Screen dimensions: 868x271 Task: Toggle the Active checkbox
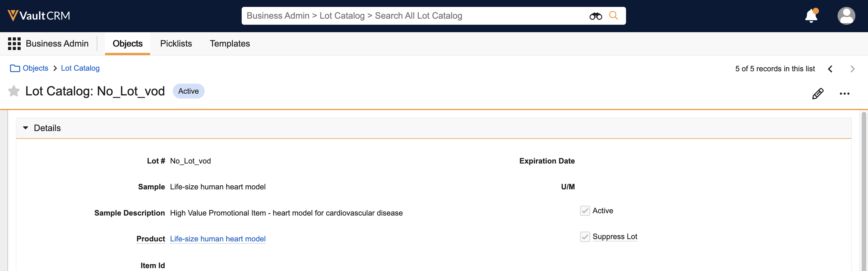585,211
